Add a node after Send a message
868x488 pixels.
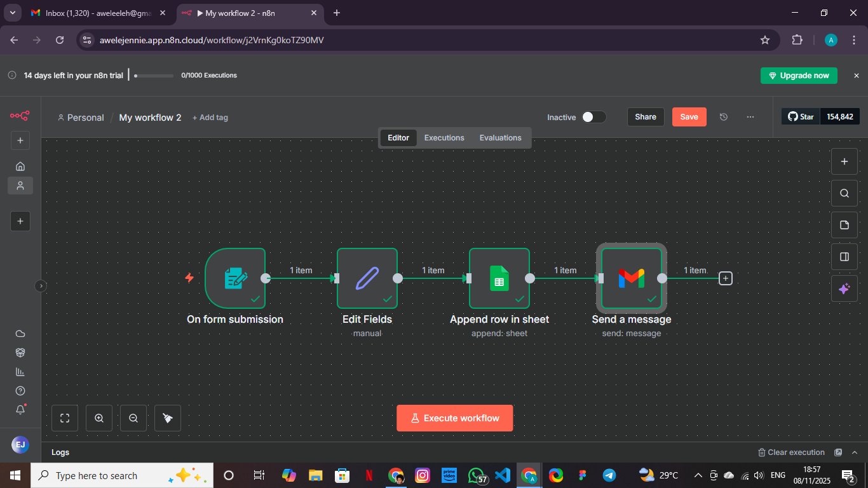coord(725,278)
